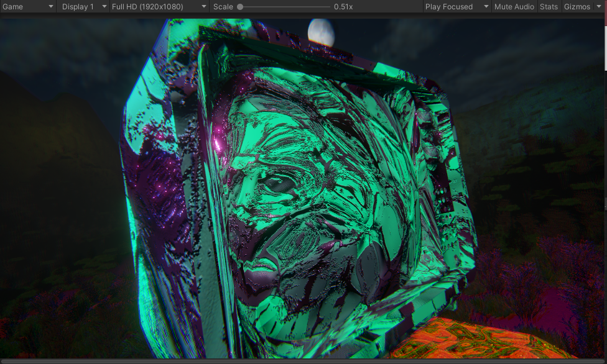
Task: Click the Scale slider handle
Action: 240,7
